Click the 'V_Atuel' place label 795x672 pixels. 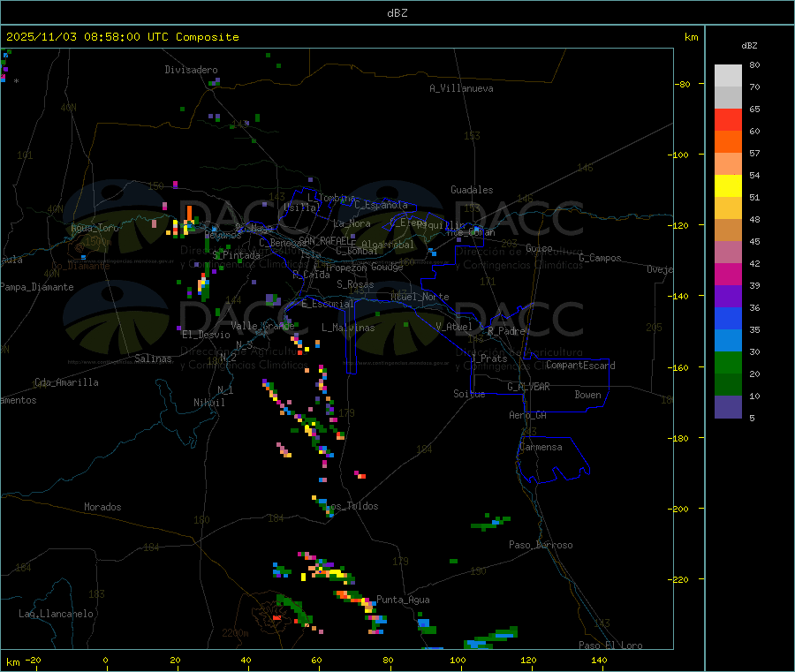click(454, 327)
